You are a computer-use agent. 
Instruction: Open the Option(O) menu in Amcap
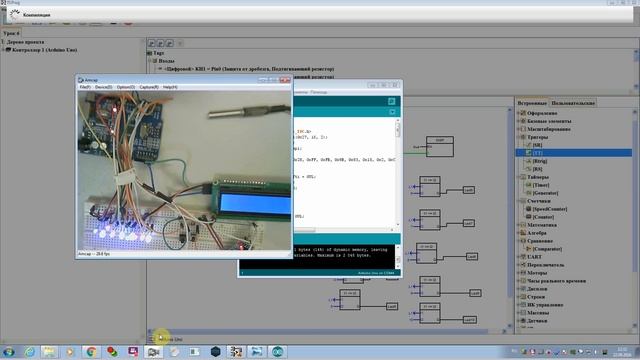click(125, 87)
